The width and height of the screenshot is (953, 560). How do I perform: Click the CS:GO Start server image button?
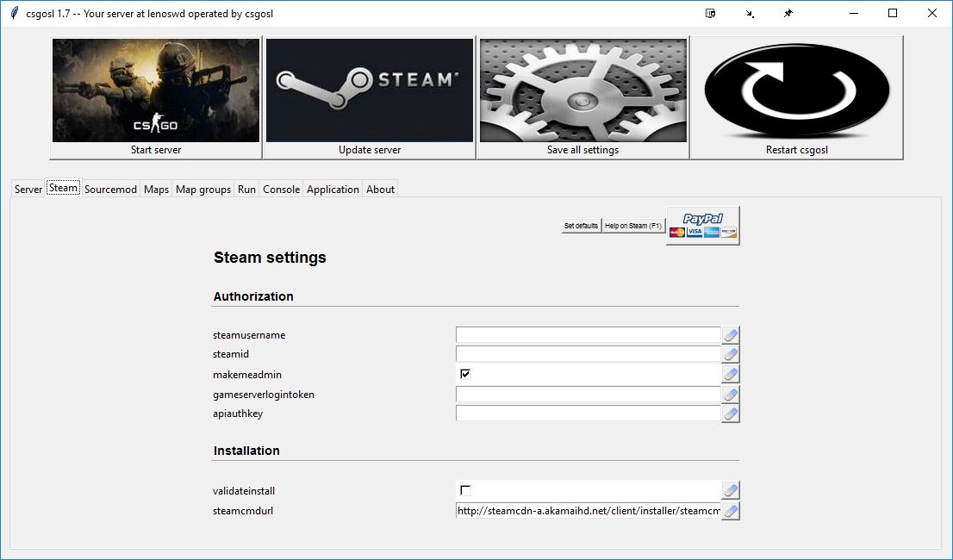156,97
